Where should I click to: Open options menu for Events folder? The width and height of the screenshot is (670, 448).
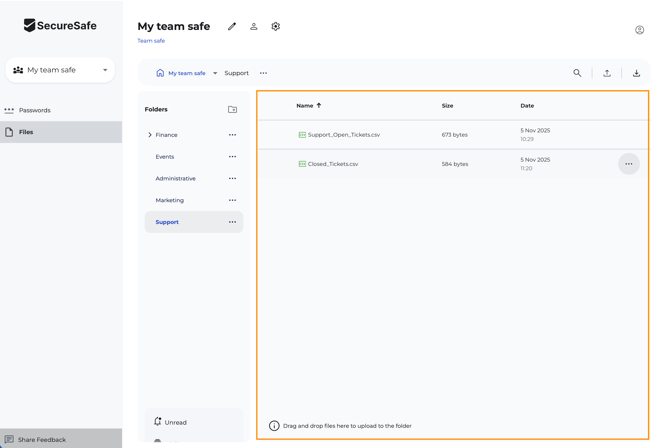point(232,157)
